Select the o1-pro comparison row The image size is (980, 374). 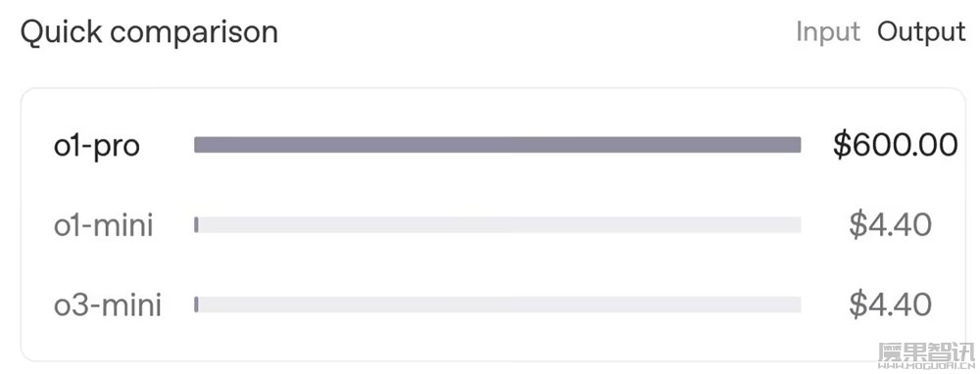(494, 146)
